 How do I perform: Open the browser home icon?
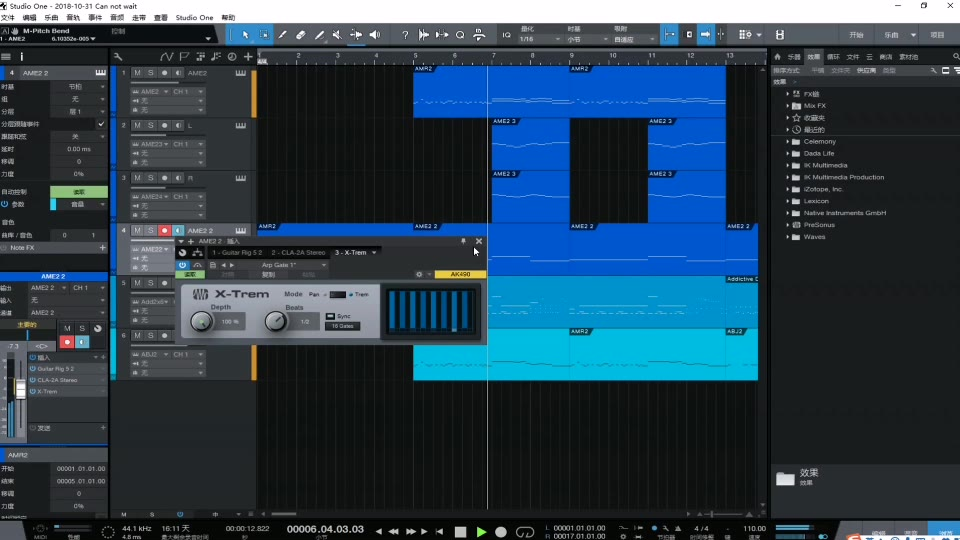click(x=778, y=56)
